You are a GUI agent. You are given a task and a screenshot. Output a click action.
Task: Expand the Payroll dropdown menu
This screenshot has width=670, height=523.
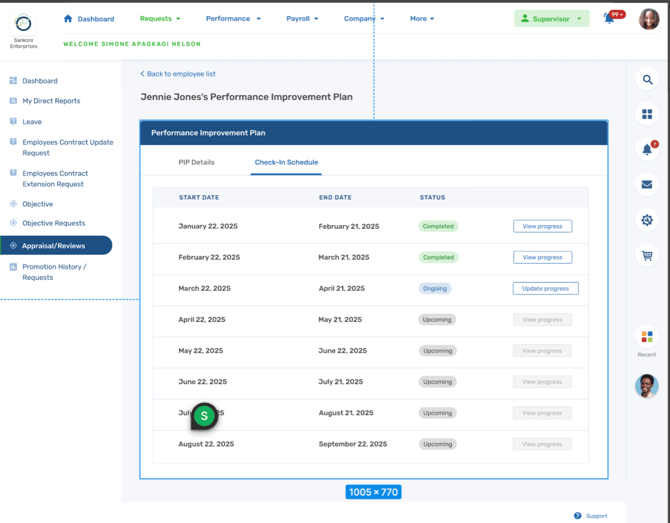pos(302,19)
